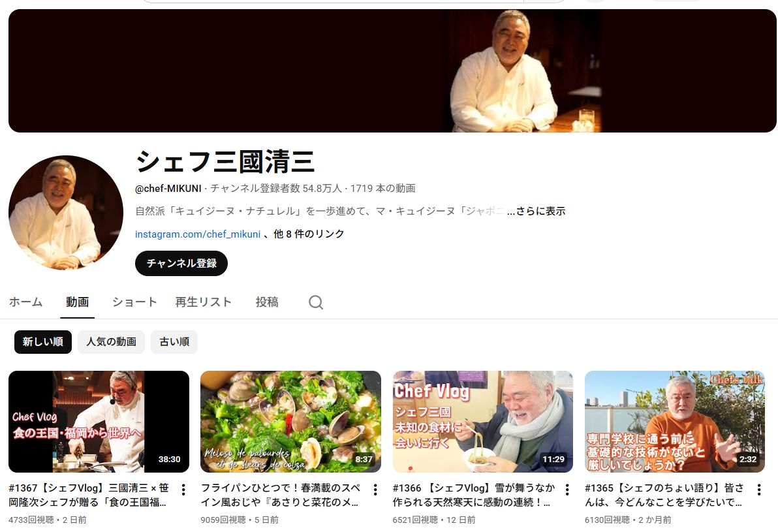Screen dimensions: 778x532
Task: Click the round channel avatar picture
Action: click(x=66, y=213)
